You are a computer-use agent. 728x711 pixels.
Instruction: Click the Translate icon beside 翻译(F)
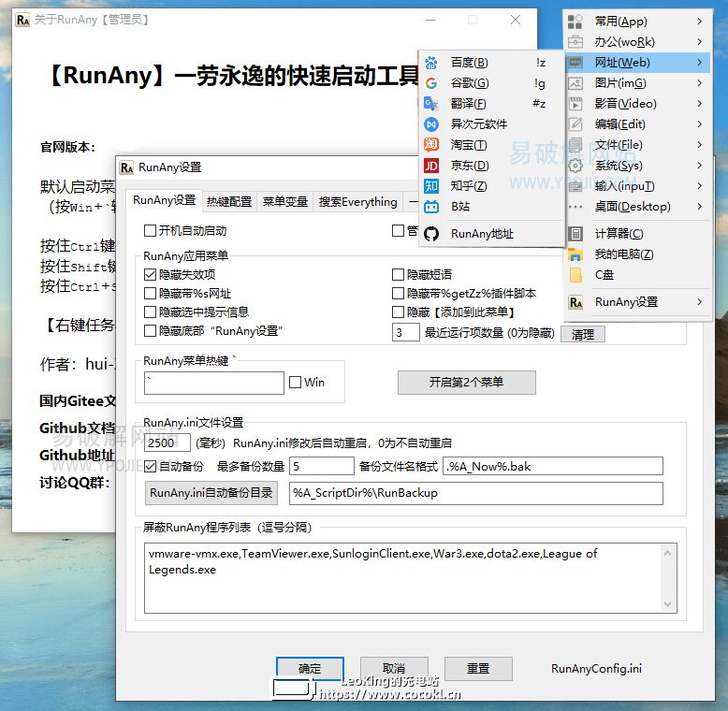click(431, 104)
